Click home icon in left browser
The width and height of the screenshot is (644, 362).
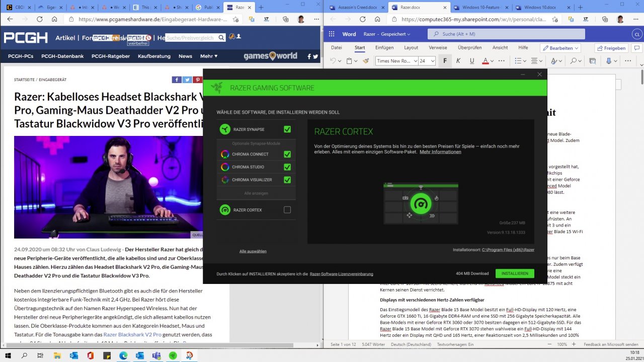click(54, 19)
